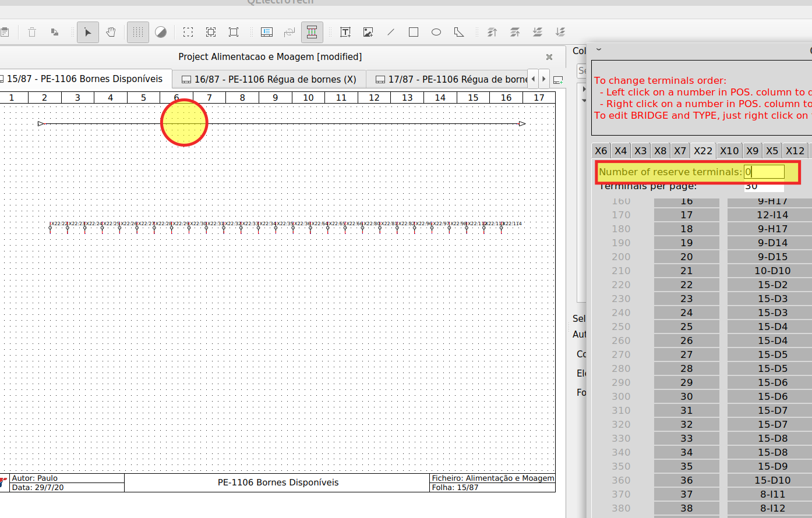
Task: Open the X10 terminal block tab
Action: 729,151
